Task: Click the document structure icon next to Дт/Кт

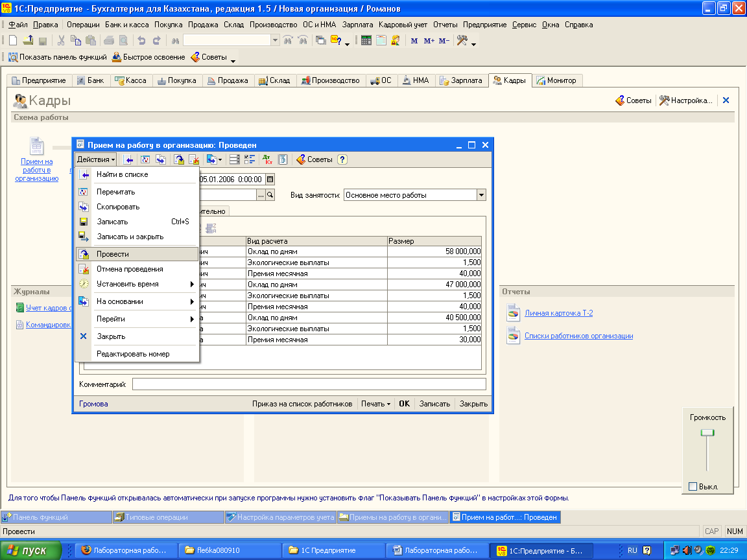Action: click(283, 159)
